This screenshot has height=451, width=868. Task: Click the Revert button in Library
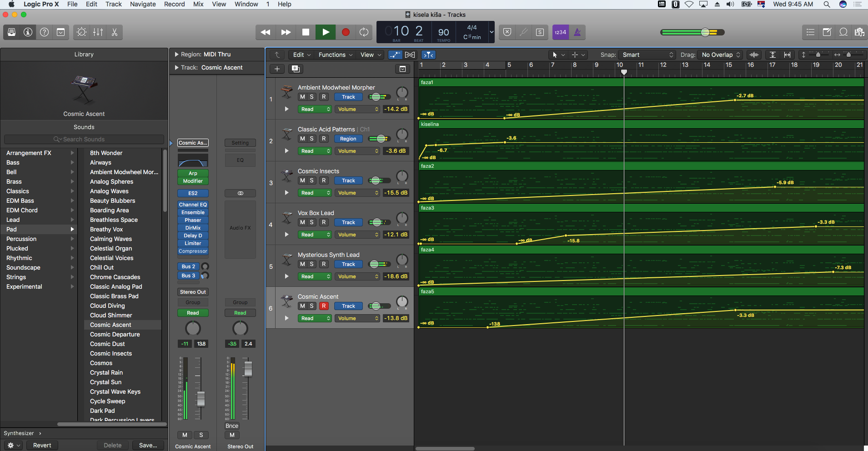click(x=42, y=445)
